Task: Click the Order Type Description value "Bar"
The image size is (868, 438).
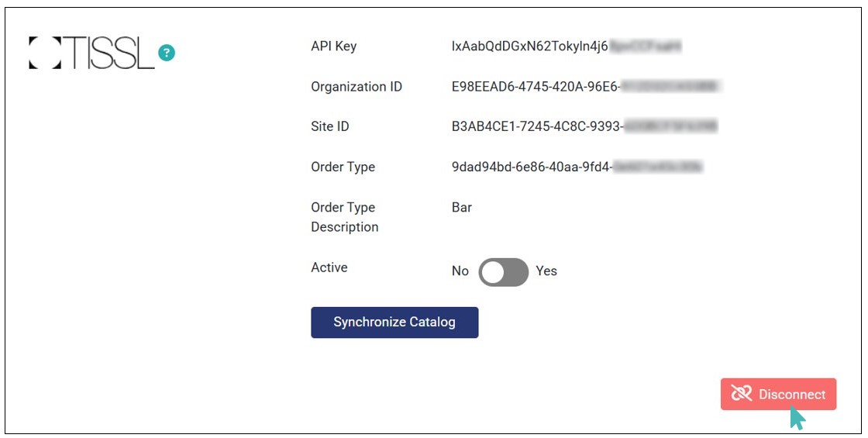Action: 462,208
